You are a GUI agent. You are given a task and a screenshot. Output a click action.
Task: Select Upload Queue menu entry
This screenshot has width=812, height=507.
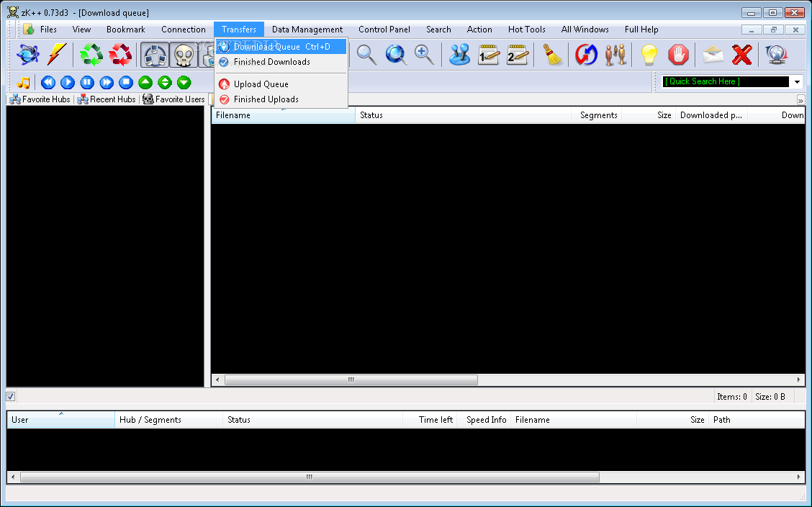click(281, 84)
